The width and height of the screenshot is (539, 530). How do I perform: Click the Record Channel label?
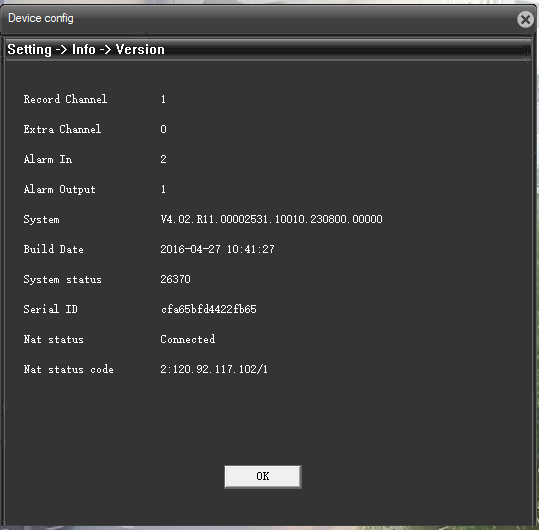point(65,99)
